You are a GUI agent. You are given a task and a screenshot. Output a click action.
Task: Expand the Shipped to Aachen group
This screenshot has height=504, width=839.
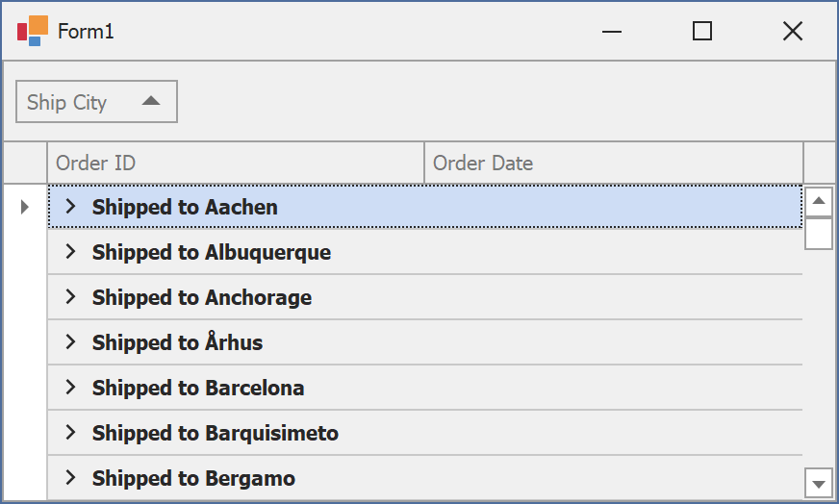pyautogui.click(x=69, y=207)
